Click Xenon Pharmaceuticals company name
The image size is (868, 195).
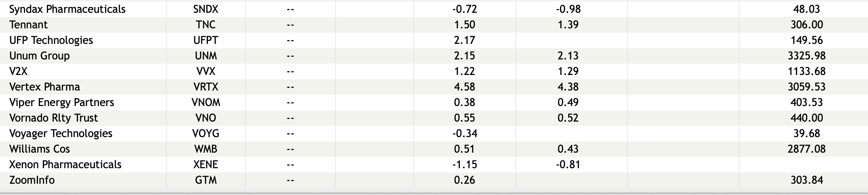(x=65, y=164)
